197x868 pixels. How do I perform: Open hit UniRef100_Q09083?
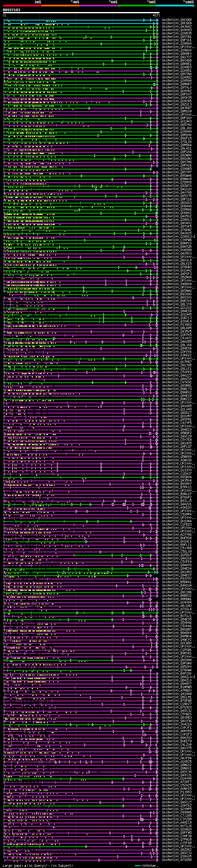click(177, 30)
